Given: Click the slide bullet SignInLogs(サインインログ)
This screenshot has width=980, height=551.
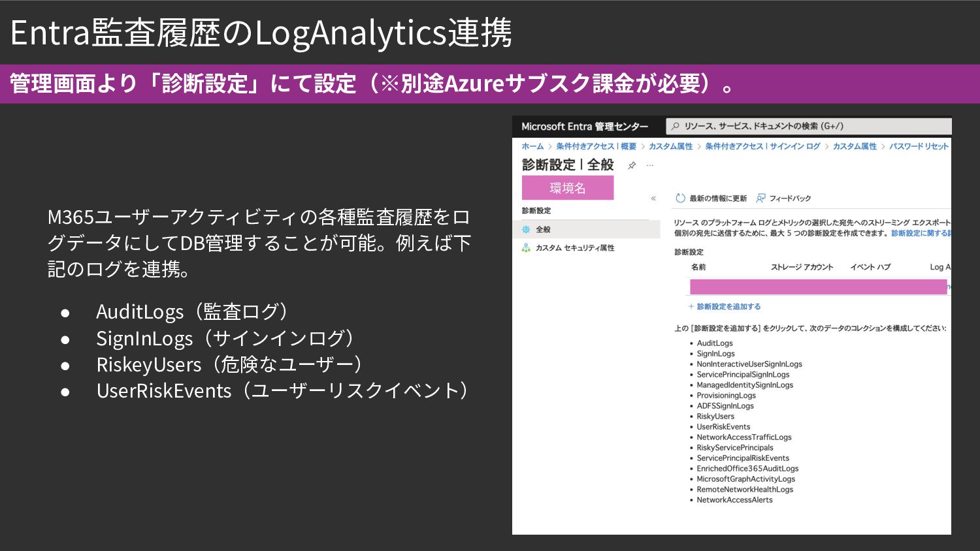Looking at the screenshot, I should point(226,338).
